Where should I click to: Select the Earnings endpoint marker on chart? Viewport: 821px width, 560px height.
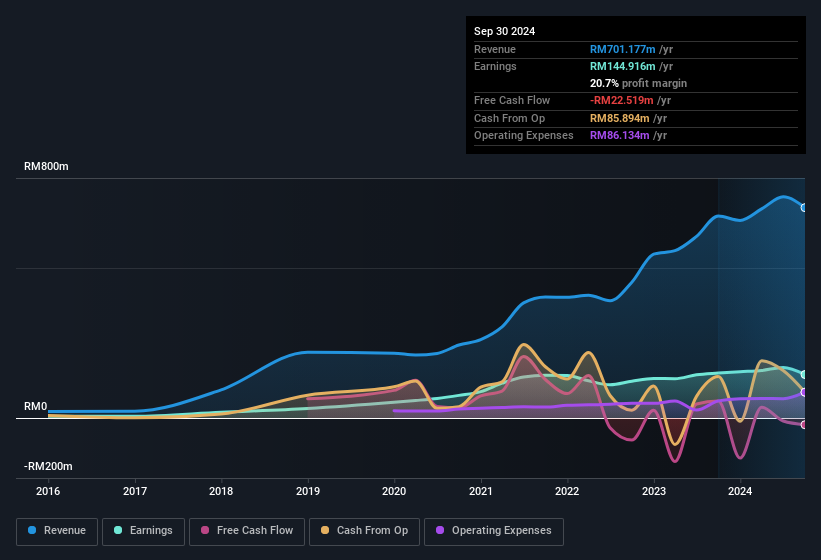804,375
